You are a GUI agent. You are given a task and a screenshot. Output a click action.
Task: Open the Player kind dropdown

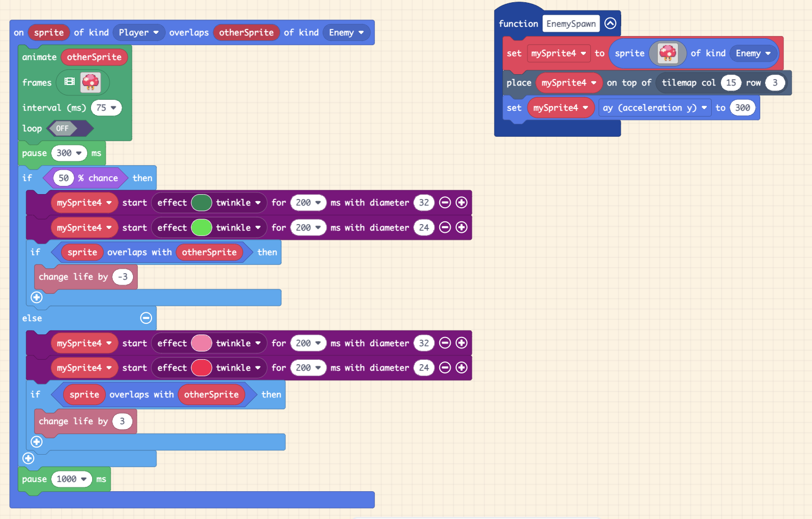click(x=139, y=33)
